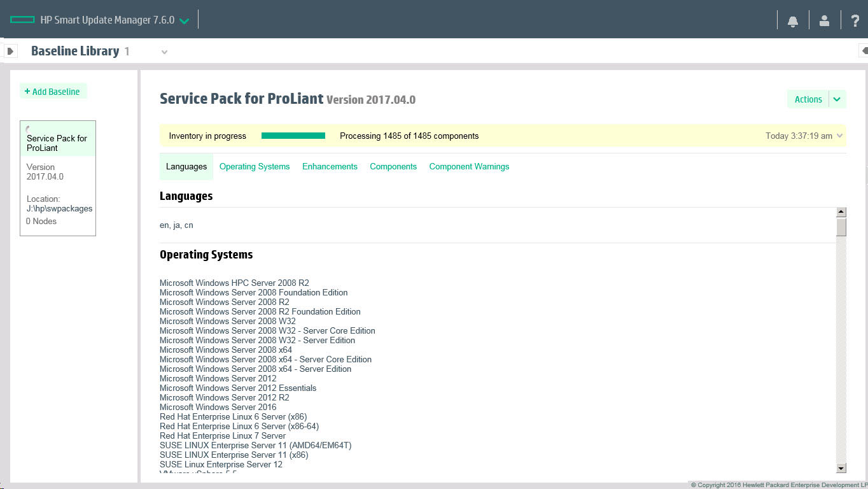Screen dimensions: 868x489
Task: Expand the Baseline Library filter chevron
Action: (164, 52)
